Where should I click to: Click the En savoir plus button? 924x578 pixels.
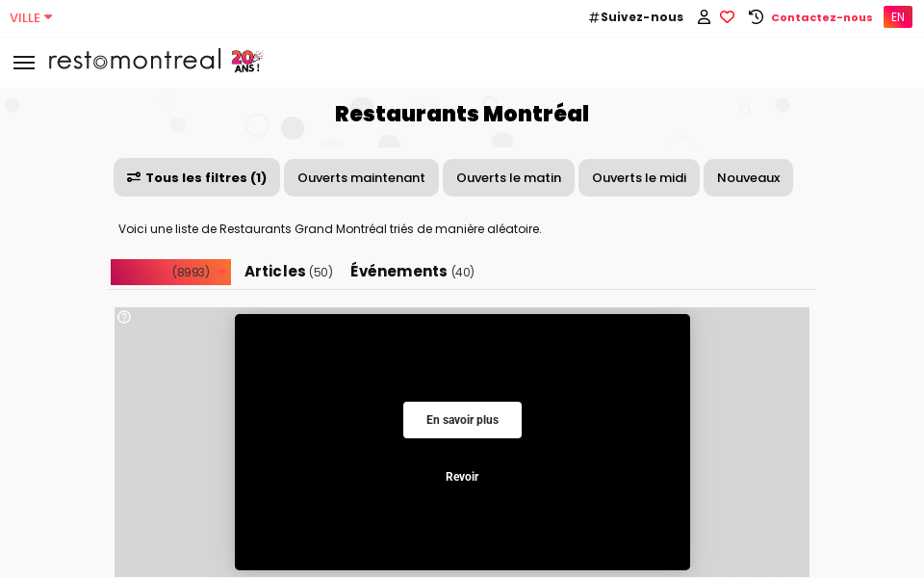tap(462, 420)
